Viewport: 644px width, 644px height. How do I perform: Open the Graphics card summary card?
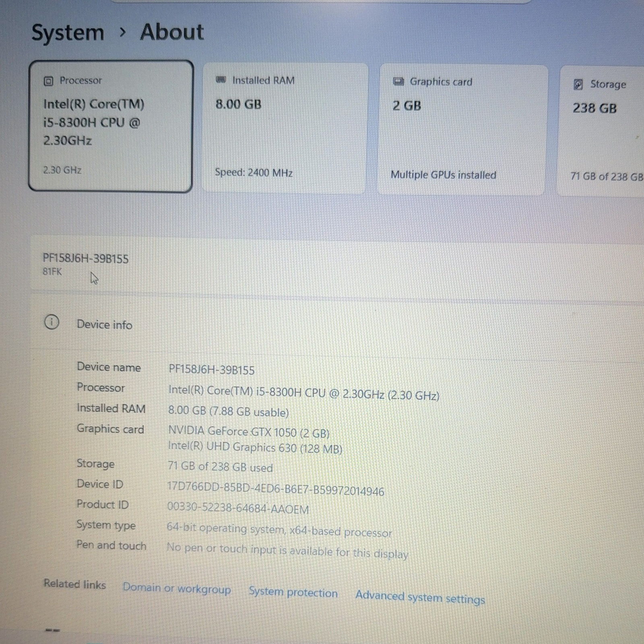pyautogui.click(x=462, y=130)
